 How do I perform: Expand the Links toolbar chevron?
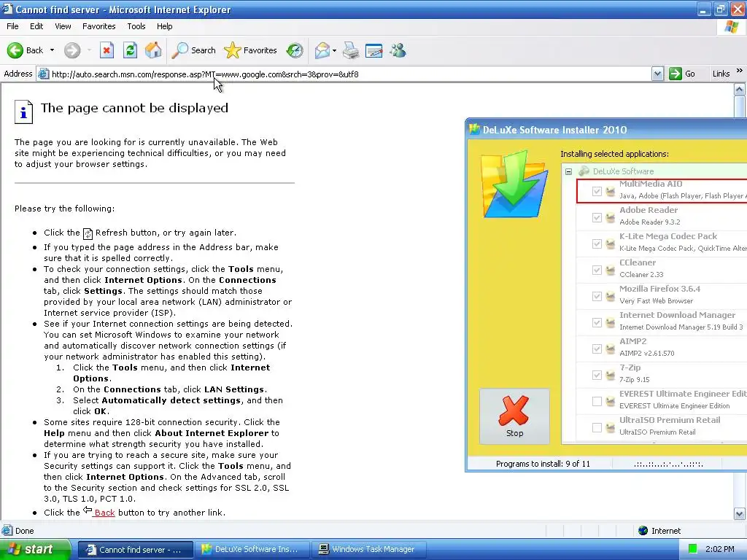[740, 71]
